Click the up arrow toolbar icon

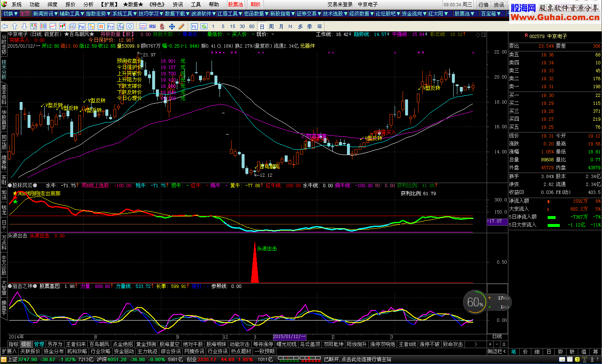pos(15,26)
